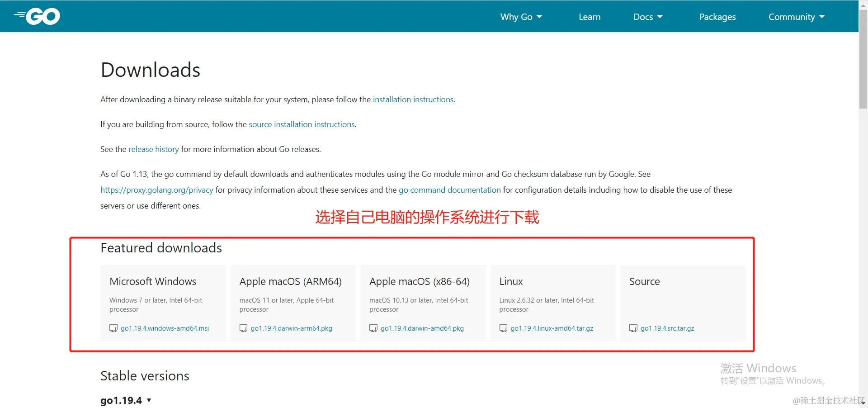Click download icon beside darwin-amd64.pkg

click(x=373, y=328)
